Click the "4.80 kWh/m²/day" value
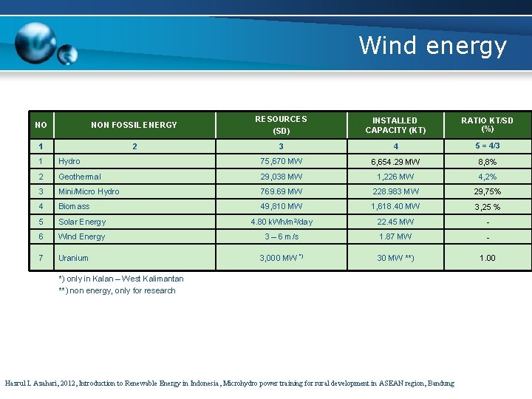This screenshot has height=399, width=532. (x=282, y=222)
